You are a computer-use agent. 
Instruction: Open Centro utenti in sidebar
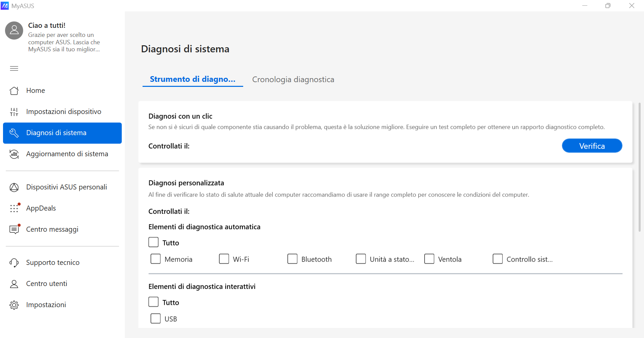(x=47, y=284)
